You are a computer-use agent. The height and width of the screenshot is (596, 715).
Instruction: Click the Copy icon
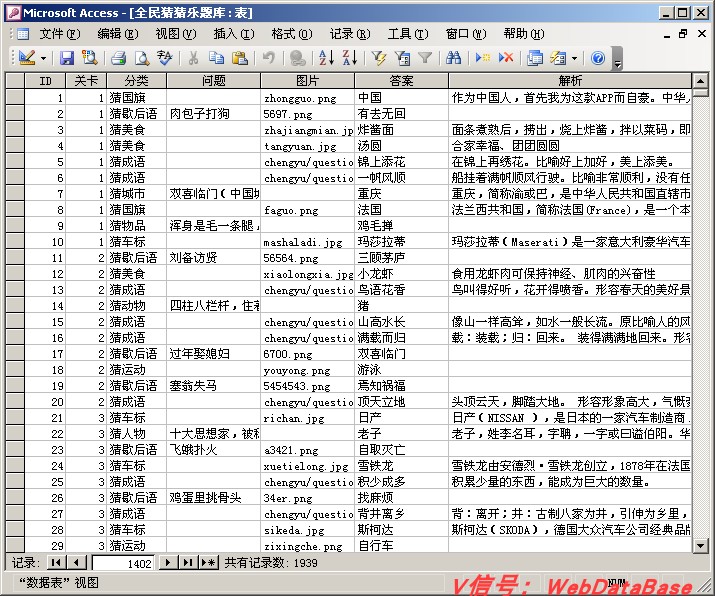point(216,58)
